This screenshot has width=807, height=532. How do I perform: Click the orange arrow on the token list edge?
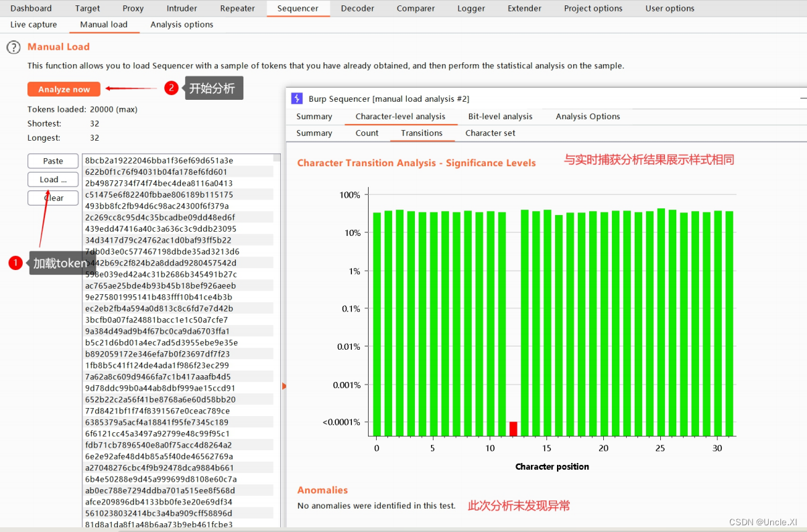coord(284,386)
